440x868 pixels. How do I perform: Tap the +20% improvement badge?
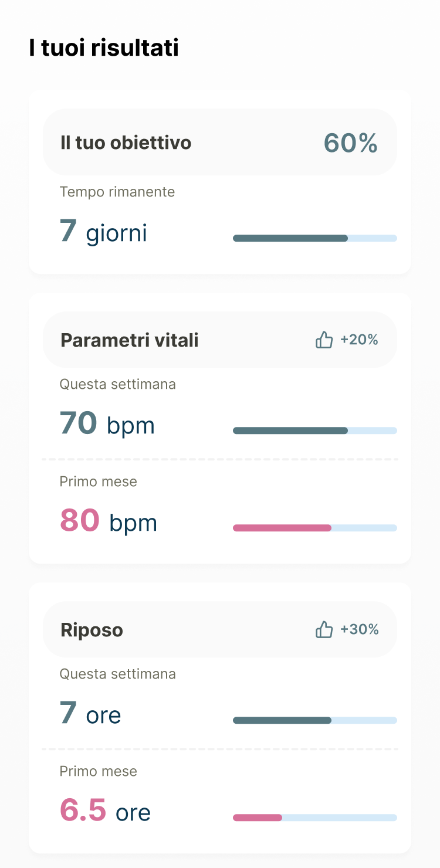359,340
